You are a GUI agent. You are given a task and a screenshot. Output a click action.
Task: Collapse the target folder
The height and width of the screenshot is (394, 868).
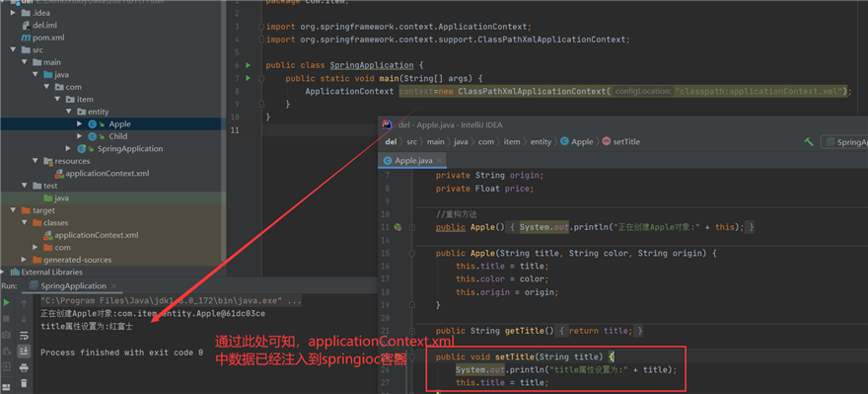(13, 210)
